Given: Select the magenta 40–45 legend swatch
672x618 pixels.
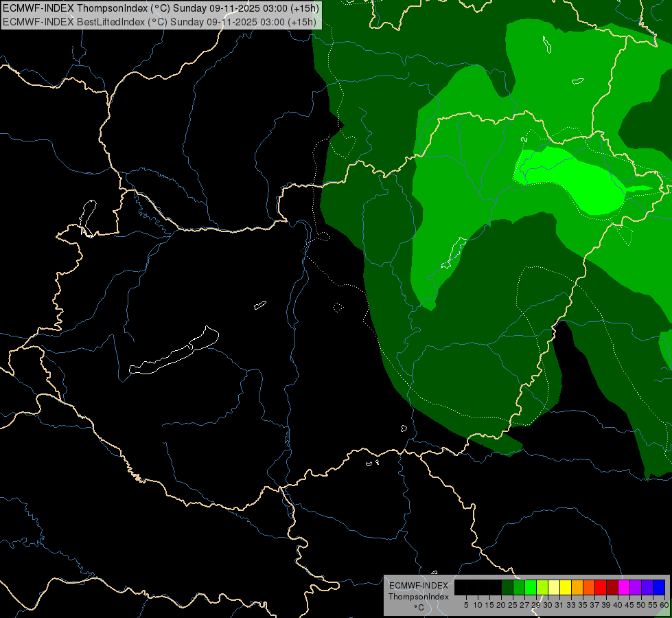Looking at the screenshot, I should pos(624,587).
